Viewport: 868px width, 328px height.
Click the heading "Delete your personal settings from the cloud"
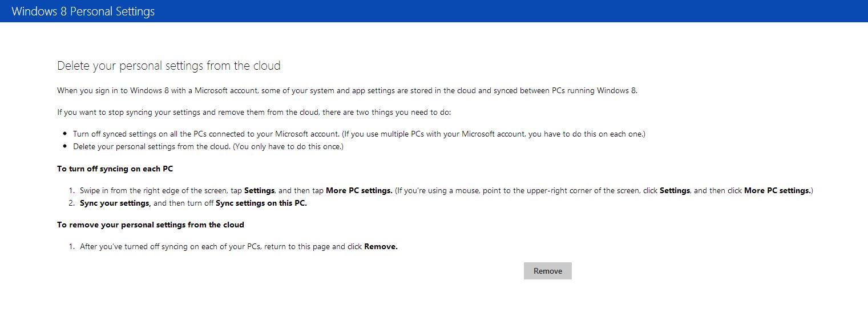(x=169, y=66)
